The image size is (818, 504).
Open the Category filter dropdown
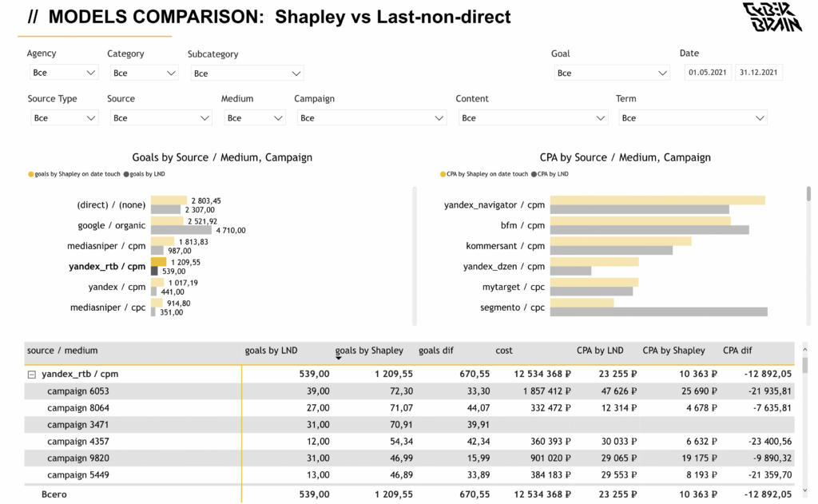(143, 73)
